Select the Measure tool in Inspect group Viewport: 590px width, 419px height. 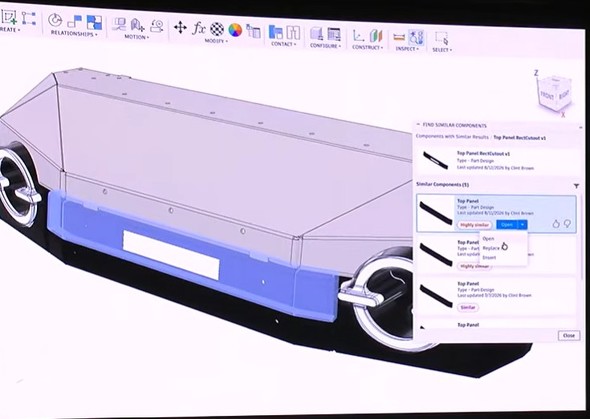click(x=399, y=37)
